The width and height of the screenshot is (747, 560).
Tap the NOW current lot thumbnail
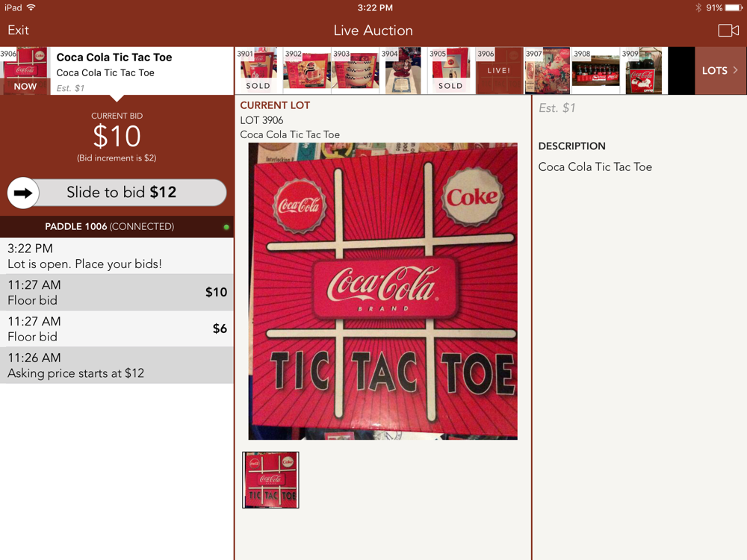point(25,70)
